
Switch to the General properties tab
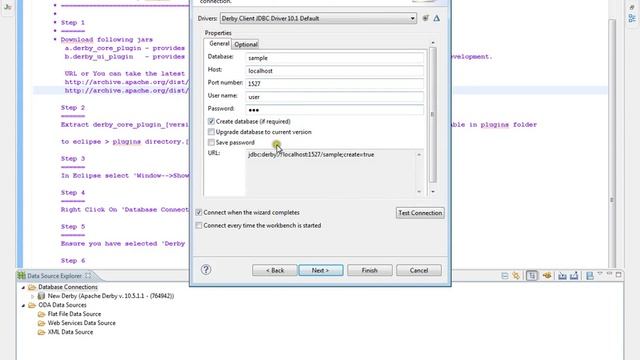tap(219, 44)
